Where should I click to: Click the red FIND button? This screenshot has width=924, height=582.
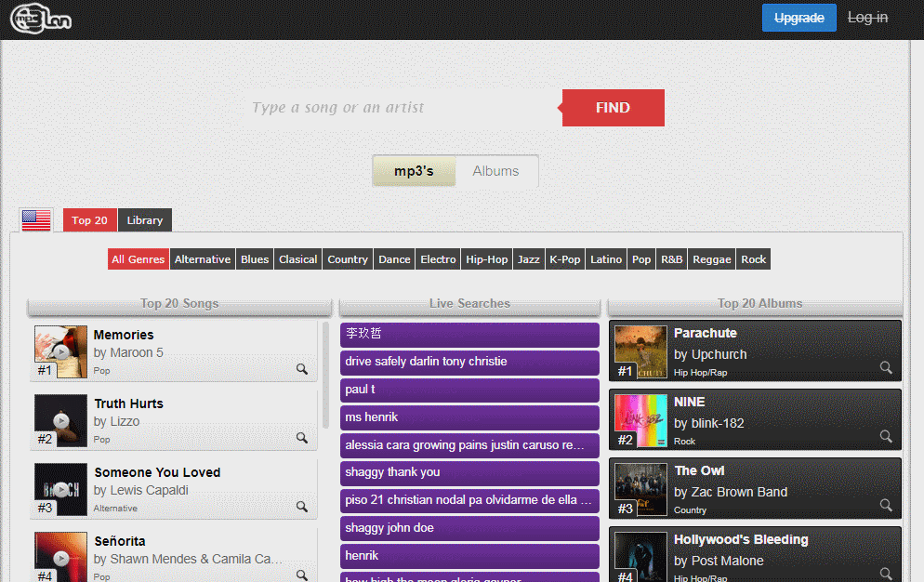[x=613, y=108]
